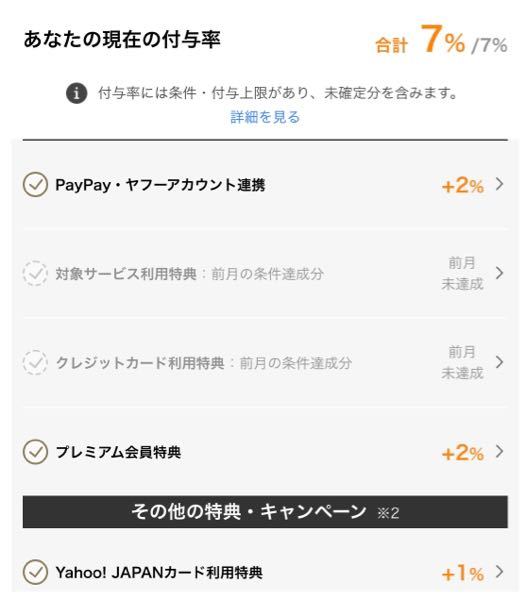Expand 対象サービス利用特典 row chevron
Image resolution: width=527 pixels, height=600 pixels.
tap(499, 273)
